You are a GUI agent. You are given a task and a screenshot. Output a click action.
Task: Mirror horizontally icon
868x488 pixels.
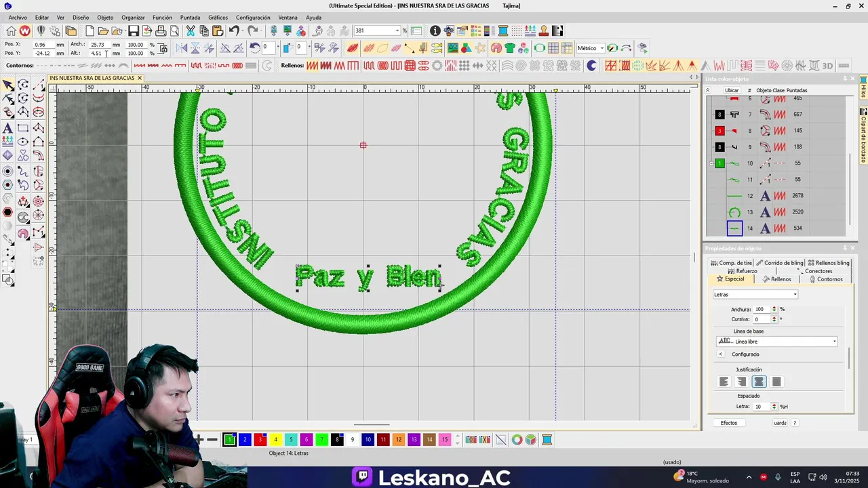point(182,48)
